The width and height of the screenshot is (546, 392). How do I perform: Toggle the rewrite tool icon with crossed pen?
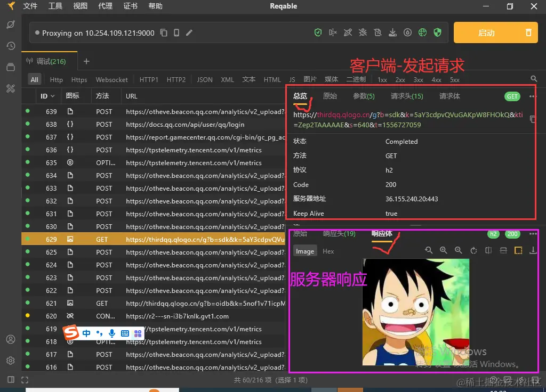coord(348,32)
